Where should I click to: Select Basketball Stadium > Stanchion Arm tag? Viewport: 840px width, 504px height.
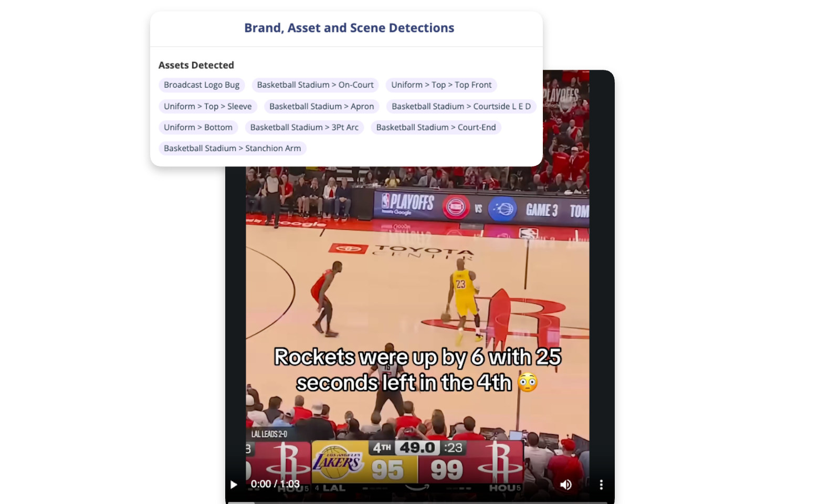(x=233, y=149)
